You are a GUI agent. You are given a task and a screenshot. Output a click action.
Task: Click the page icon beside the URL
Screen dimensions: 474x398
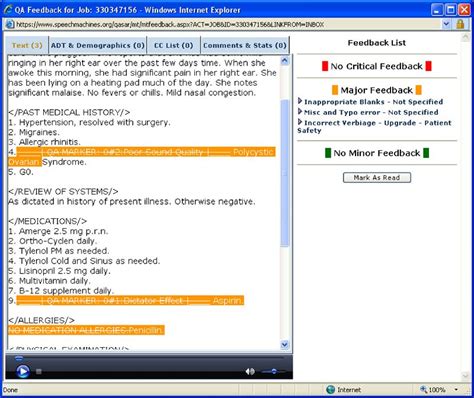[9, 24]
